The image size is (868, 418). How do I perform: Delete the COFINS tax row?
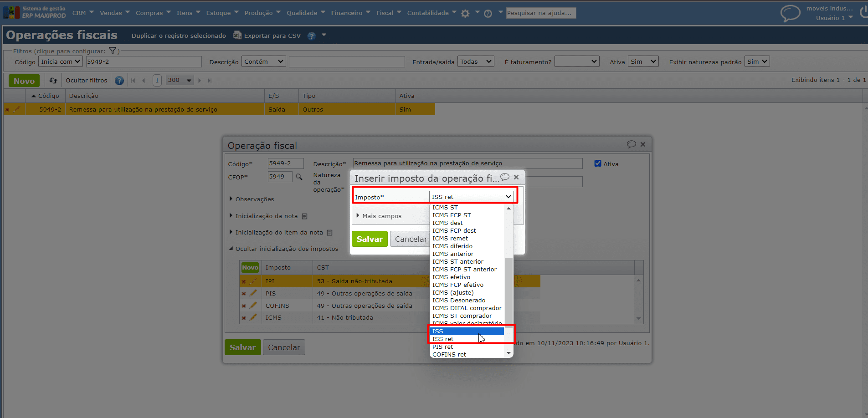pos(244,306)
